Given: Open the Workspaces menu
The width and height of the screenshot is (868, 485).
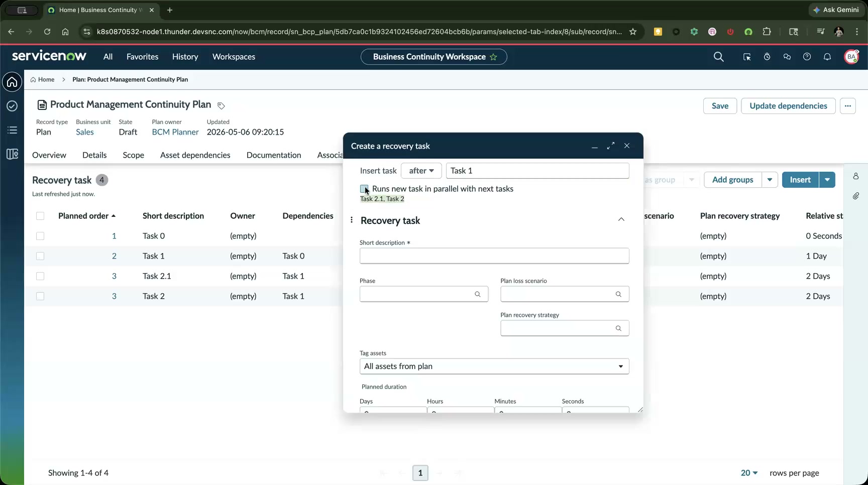Looking at the screenshot, I should [x=234, y=57].
